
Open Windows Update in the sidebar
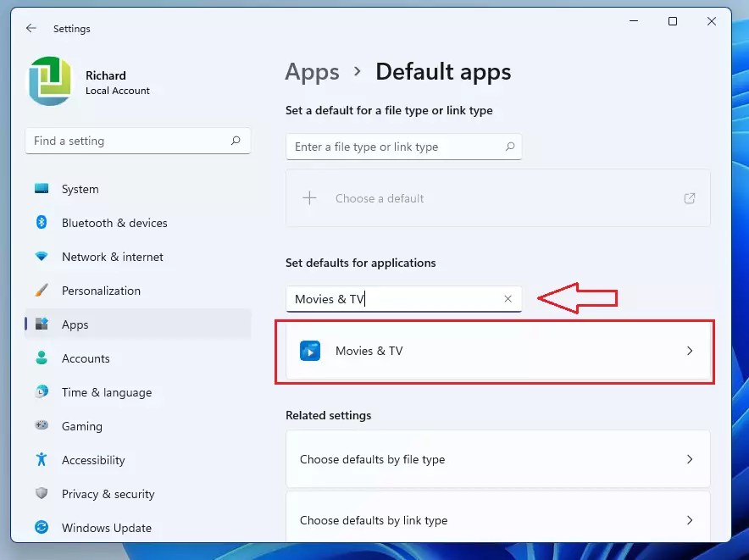pos(137,528)
